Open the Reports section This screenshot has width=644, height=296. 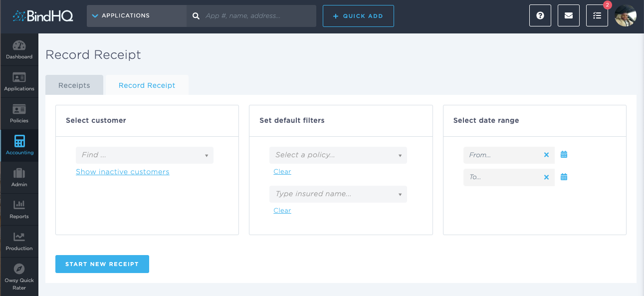[19, 209]
